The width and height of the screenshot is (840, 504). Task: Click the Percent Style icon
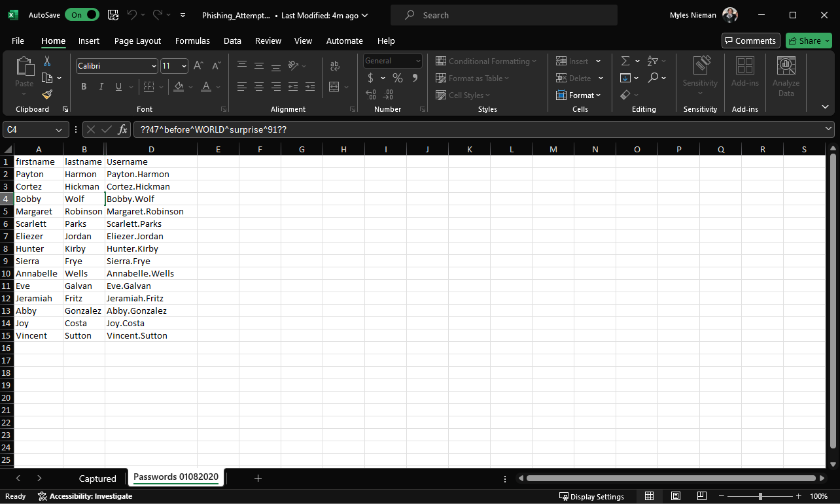[x=397, y=78]
